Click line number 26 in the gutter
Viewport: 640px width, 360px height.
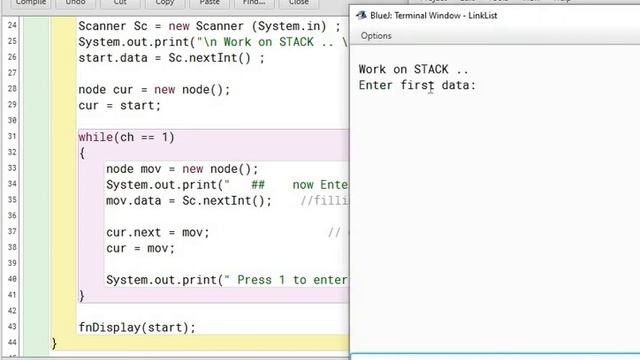12,57
